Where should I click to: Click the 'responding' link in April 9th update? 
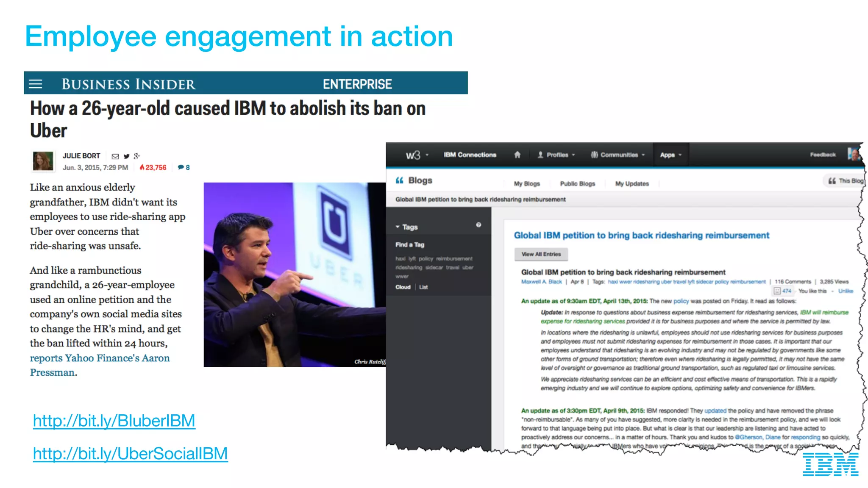click(x=805, y=437)
